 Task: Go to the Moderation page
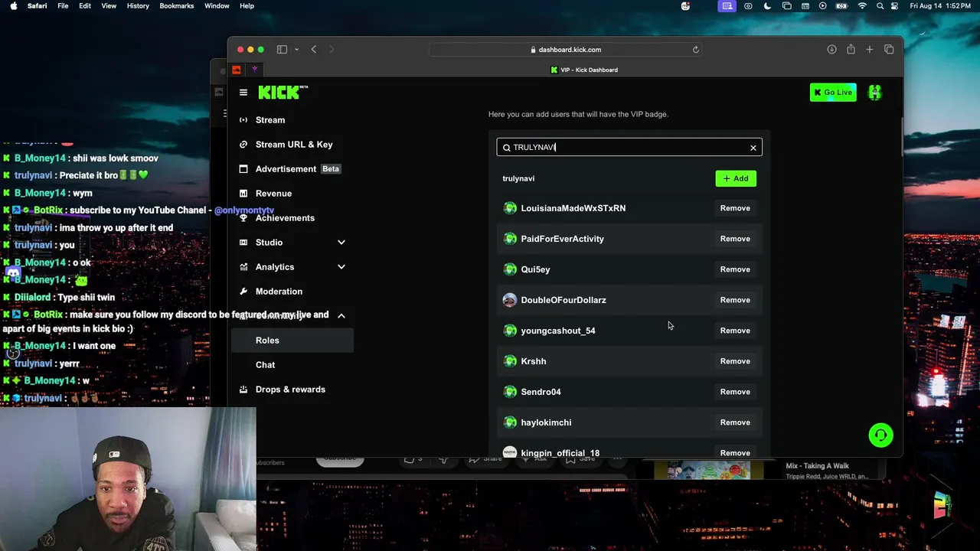point(279,292)
